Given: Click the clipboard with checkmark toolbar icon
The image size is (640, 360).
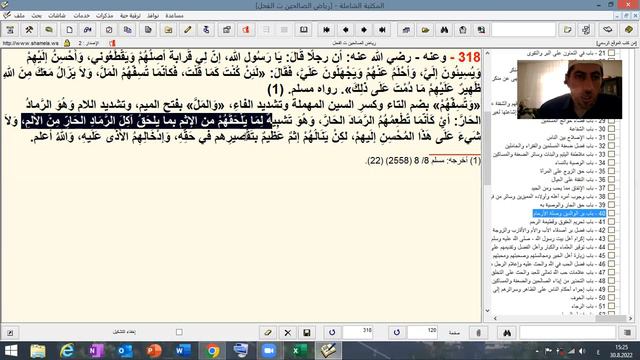Looking at the screenshot, I should [109, 30].
